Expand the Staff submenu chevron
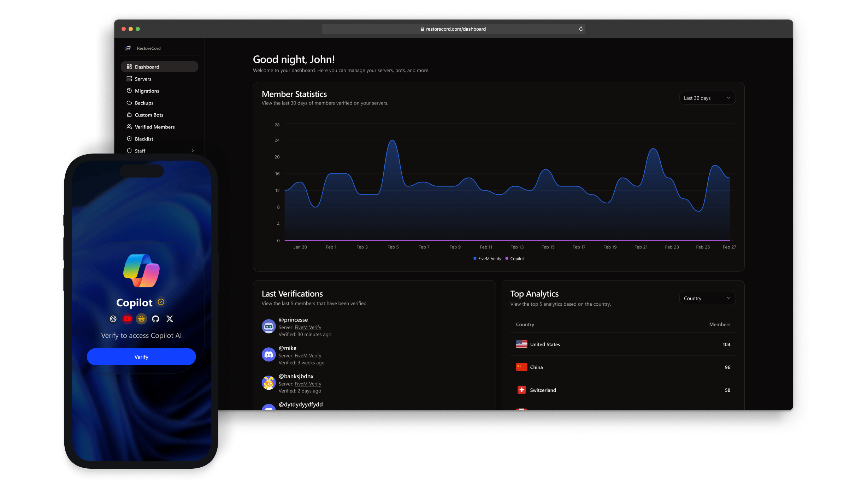 (193, 151)
